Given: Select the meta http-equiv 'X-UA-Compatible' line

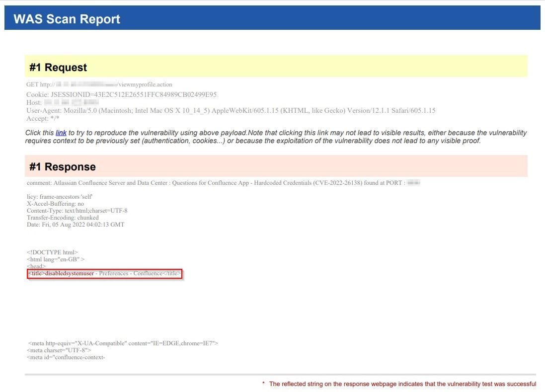Looking at the screenshot, I should (123, 343).
